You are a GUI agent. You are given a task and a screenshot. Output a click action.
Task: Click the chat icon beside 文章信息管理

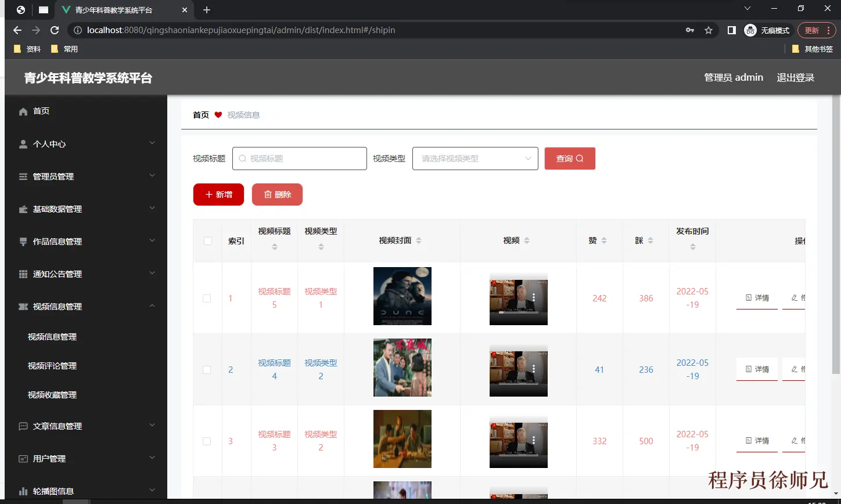click(23, 426)
